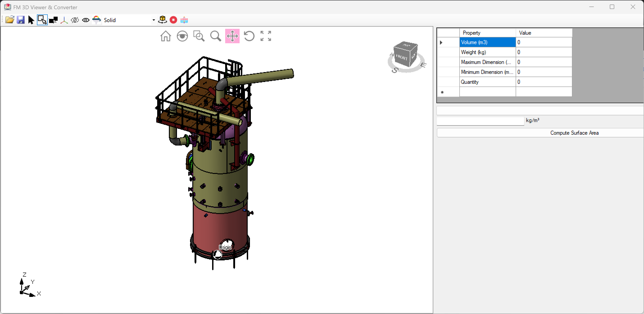
Task: Click the red record button
Action: coord(173,20)
